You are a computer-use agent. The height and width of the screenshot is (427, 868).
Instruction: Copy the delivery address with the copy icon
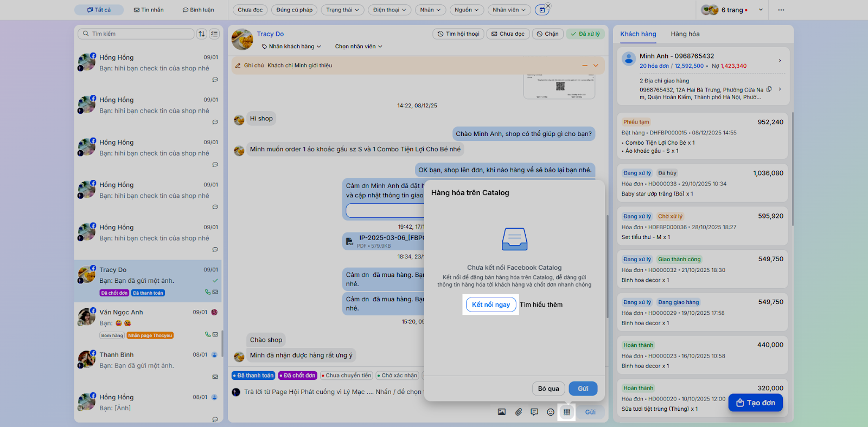[769, 89]
